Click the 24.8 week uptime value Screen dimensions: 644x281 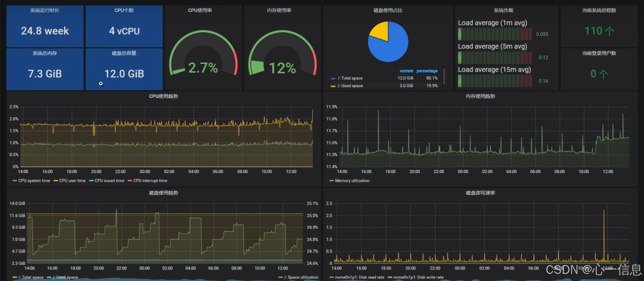tap(45, 31)
